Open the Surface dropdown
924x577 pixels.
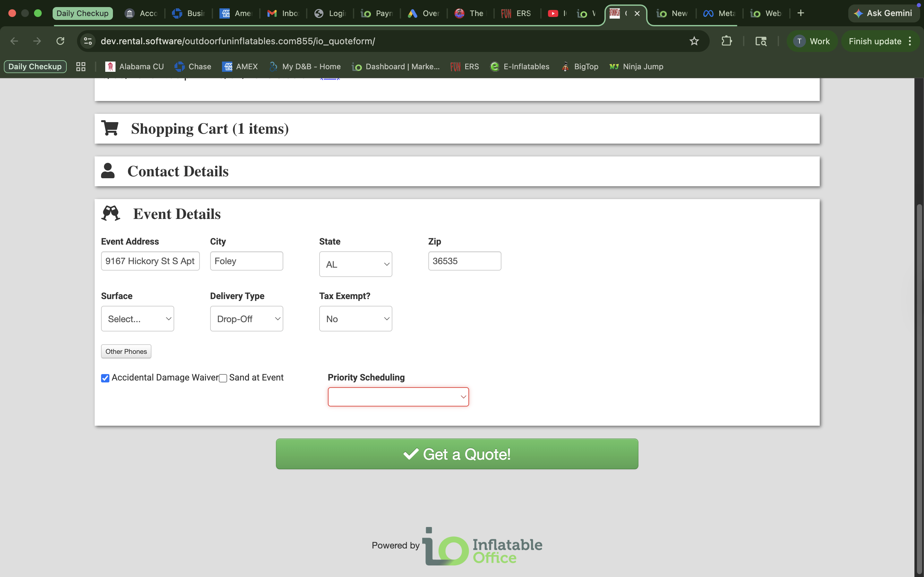point(137,319)
